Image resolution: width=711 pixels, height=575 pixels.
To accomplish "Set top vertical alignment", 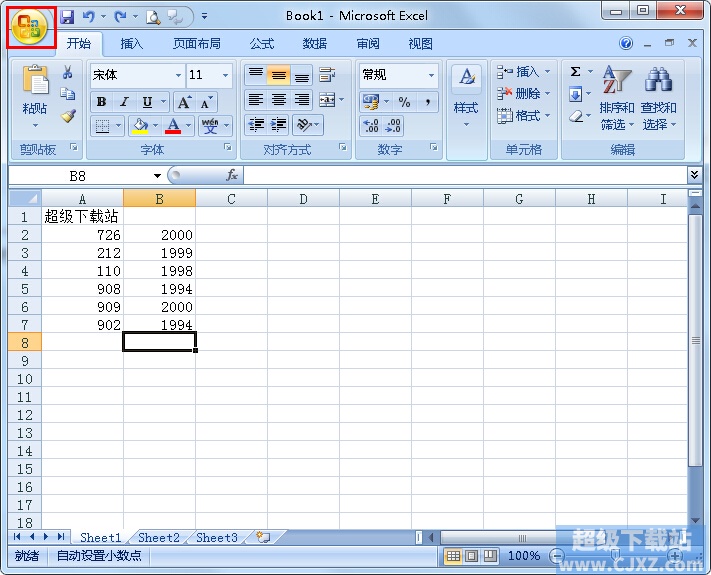I will click(x=256, y=75).
